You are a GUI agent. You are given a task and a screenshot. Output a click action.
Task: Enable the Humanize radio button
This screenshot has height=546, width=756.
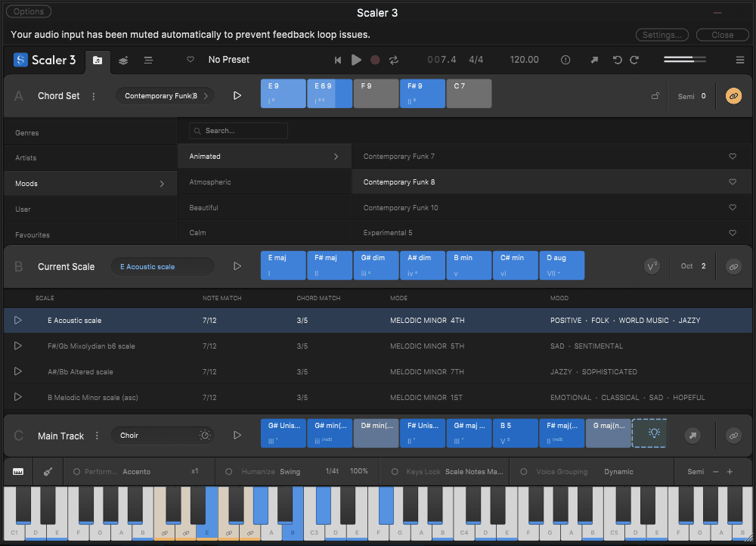coord(229,472)
